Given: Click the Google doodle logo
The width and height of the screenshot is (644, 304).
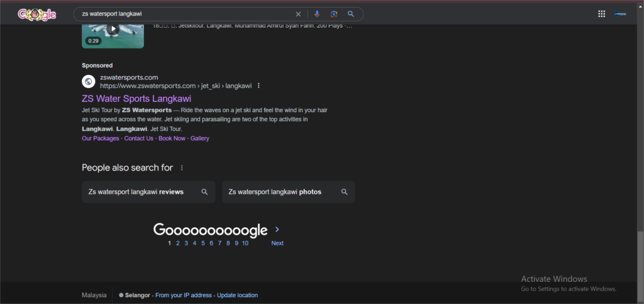Looking at the screenshot, I should [x=37, y=14].
